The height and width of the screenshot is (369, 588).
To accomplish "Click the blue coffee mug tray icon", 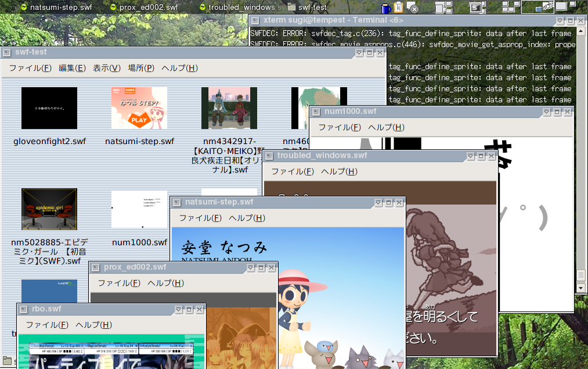I will (386, 8).
